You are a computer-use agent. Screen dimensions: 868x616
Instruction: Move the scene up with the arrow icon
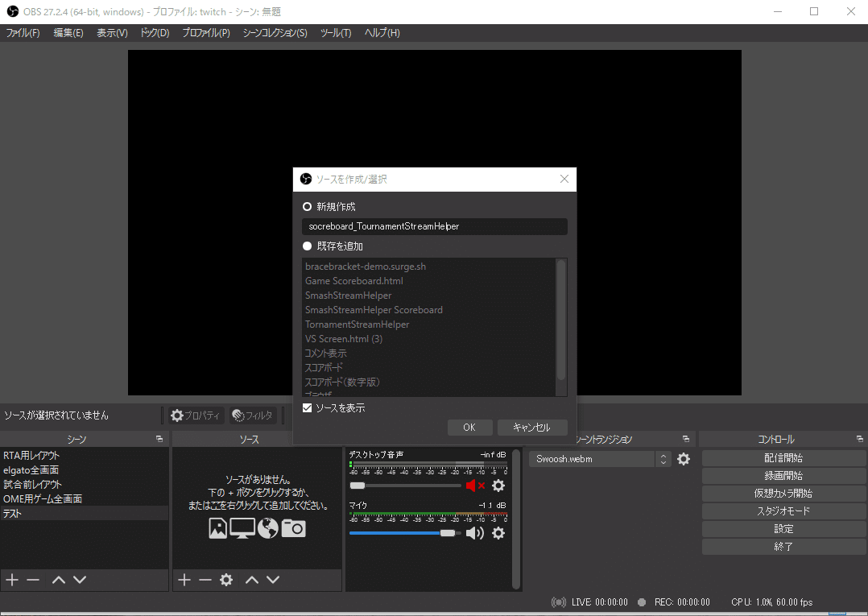[x=59, y=580]
